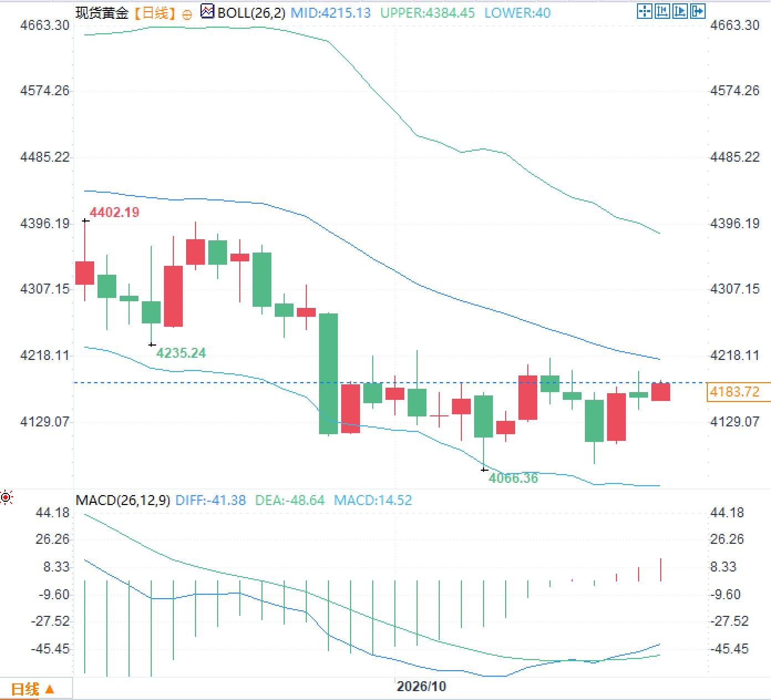Click the 4663.30 label on the left price axis
The image size is (771, 700).
45,25
